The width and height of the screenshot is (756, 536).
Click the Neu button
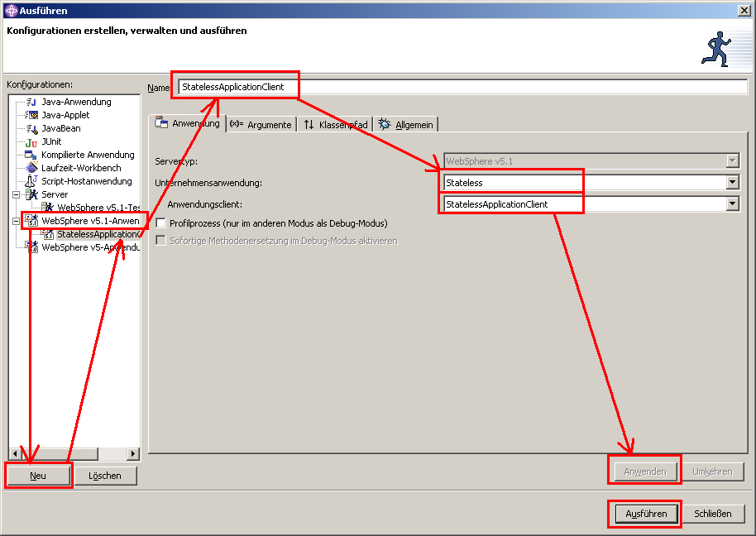coord(38,476)
